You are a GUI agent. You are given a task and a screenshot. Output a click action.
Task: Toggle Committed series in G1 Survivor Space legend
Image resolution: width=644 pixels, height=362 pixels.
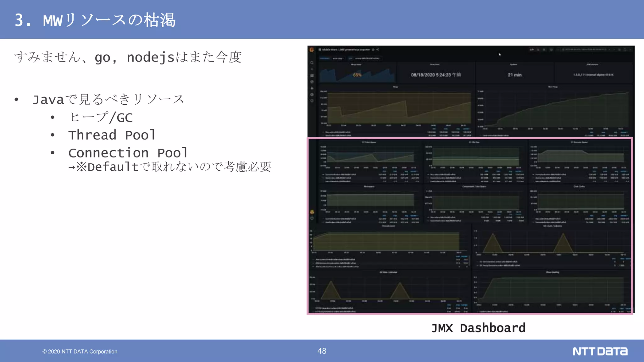551,174
